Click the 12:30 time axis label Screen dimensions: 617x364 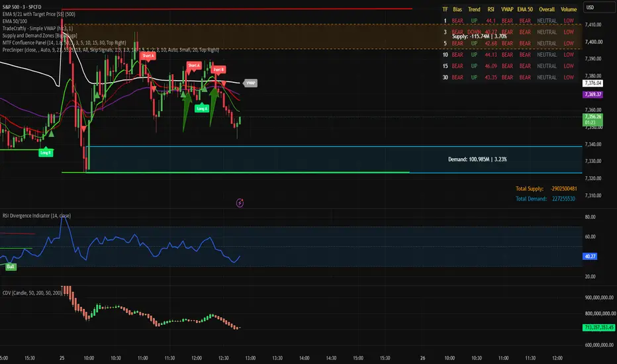click(224, 358)
